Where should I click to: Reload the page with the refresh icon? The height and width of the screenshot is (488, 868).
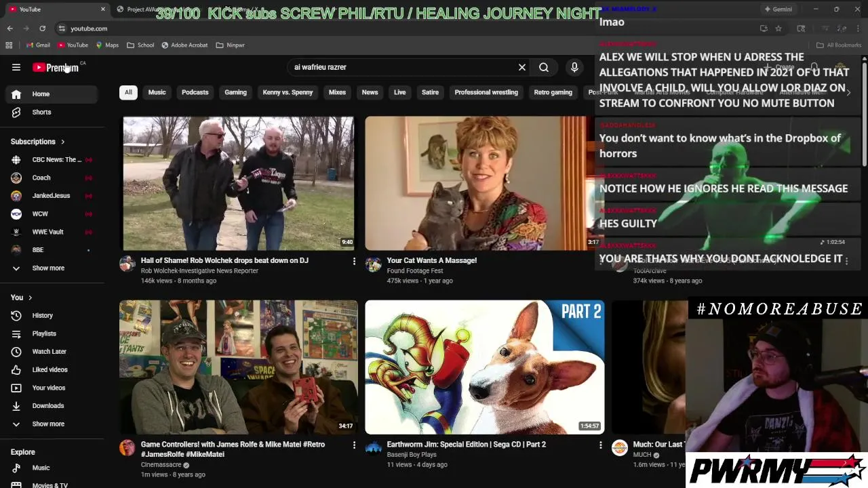pyautogui.click(x=42, y=28)
